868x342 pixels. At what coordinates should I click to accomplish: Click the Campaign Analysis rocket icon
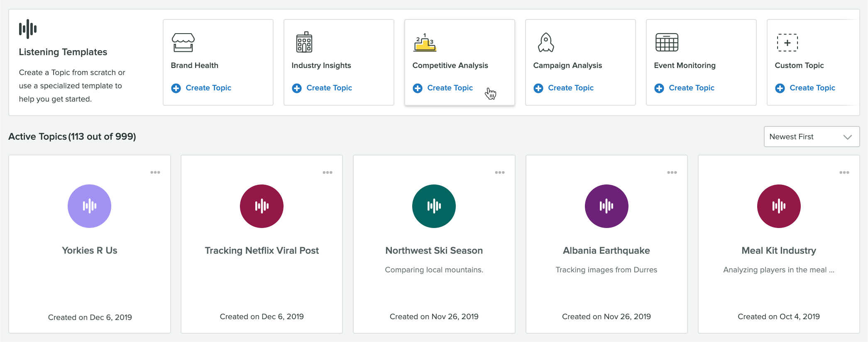546,42
